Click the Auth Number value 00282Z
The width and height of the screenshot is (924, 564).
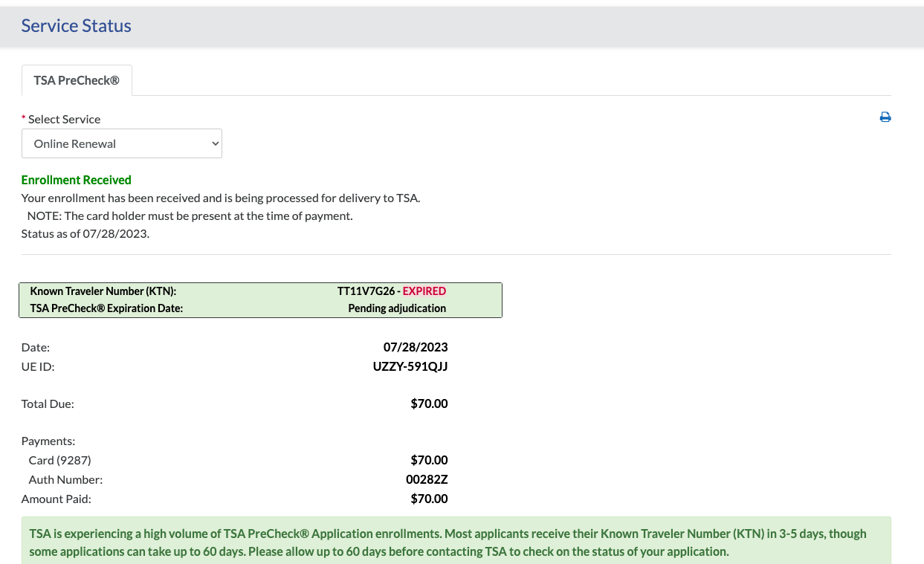point(427,480)
